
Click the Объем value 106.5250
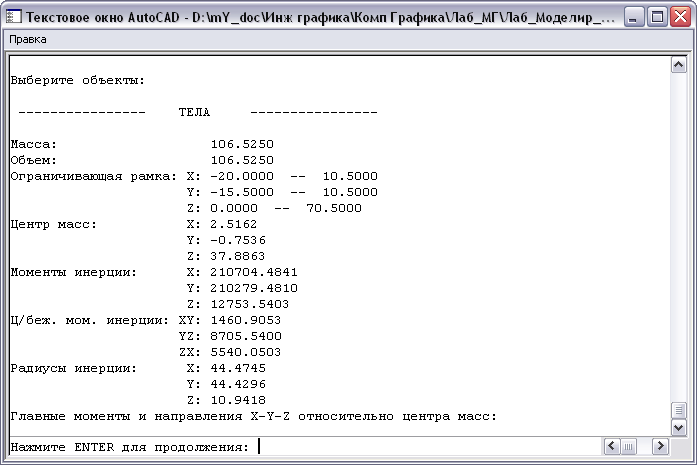242,160
